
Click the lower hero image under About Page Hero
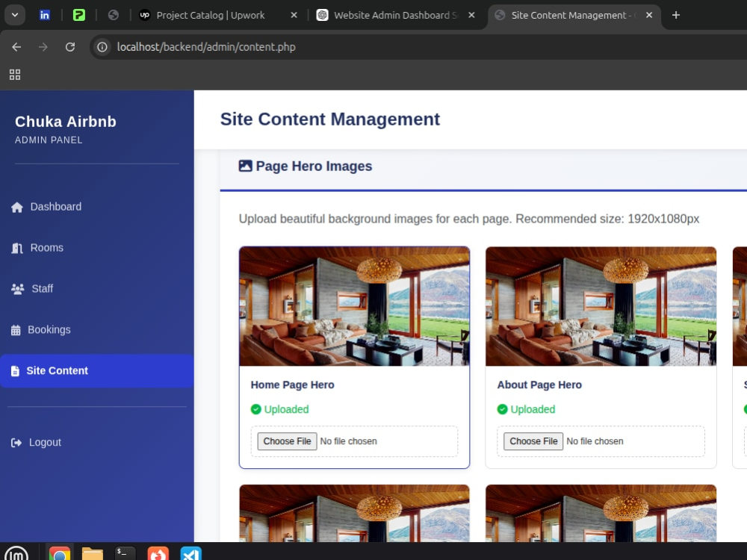[601, 514]
